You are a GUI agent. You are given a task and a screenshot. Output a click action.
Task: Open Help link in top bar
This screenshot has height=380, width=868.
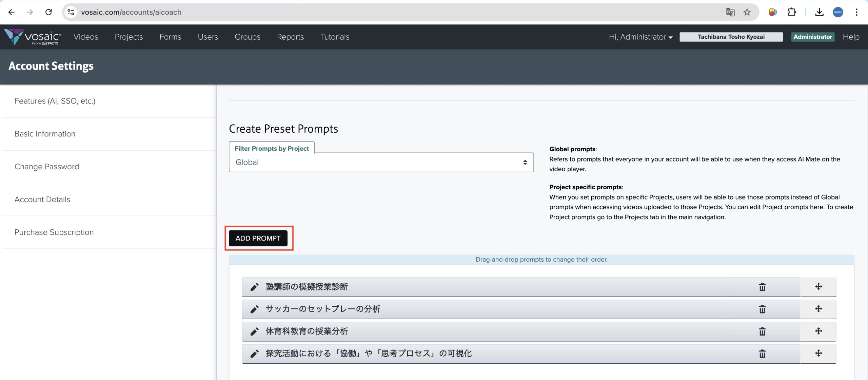pyautogui.click(x=851, y=37)
